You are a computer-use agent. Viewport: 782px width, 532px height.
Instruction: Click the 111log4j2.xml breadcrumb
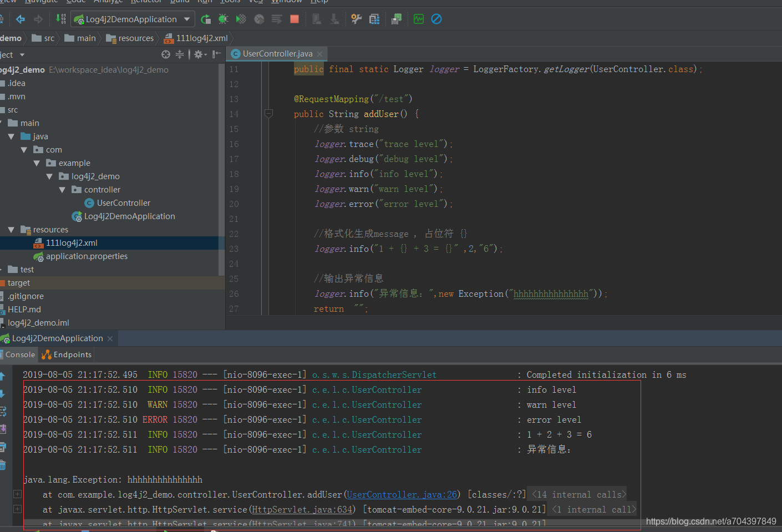[196, 38]
